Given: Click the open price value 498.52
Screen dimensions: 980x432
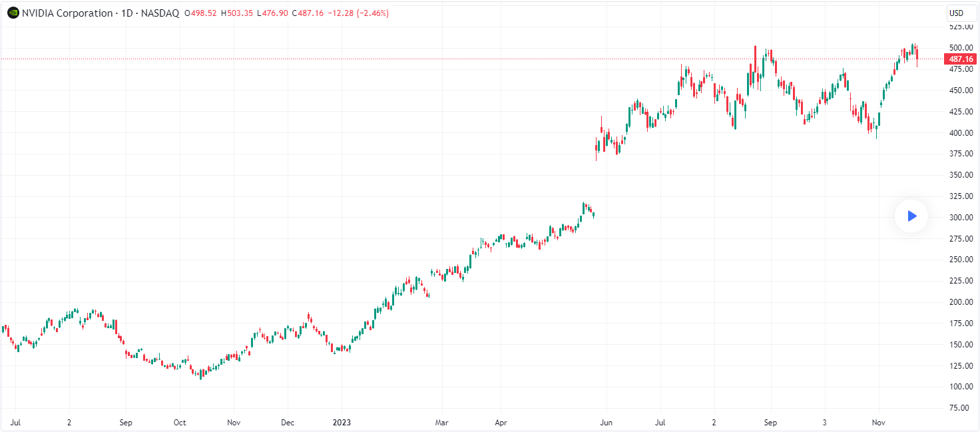Looking at the screenshot, I should (x=203, y=13).
